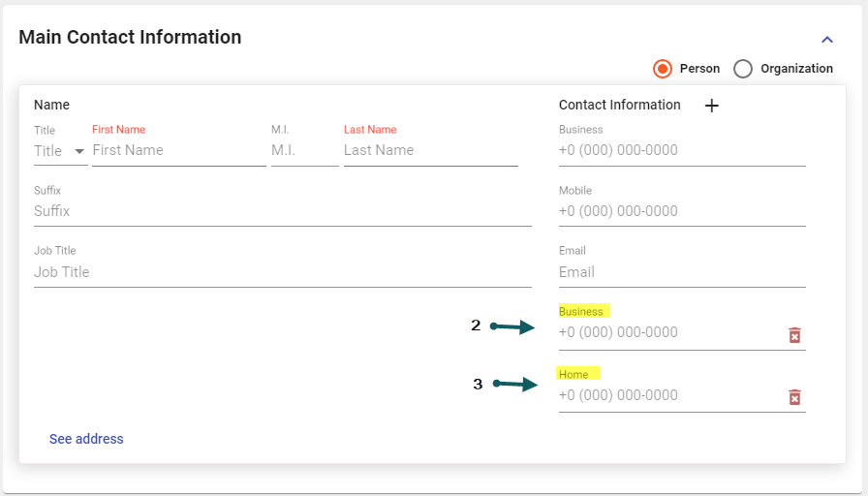Viewport: 868px width, 496px height.
Task: Click the Job Title input field
Action: 282,272
